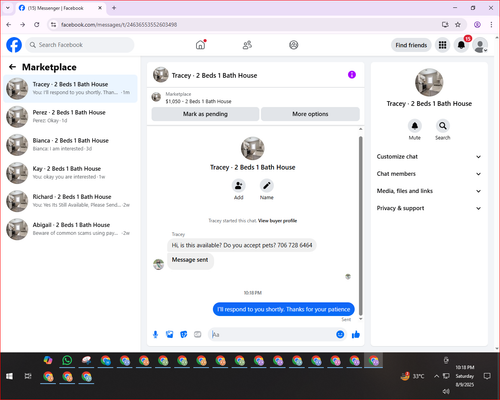The width and height of the screenshot is (500, 400).
Task: Open the Windows notification center icon
Action: point(487,376)
